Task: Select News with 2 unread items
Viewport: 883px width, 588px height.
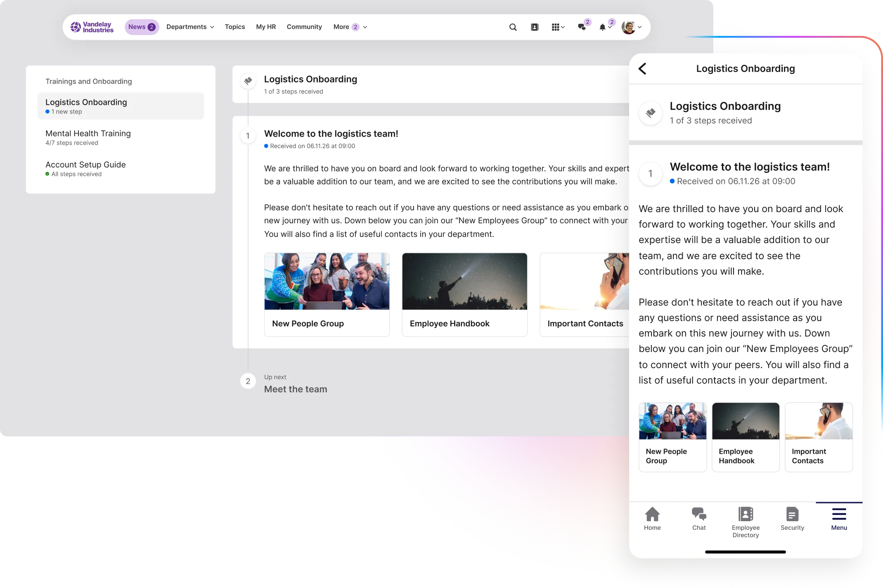Action: pyautogui.click(x=141, y=26)
